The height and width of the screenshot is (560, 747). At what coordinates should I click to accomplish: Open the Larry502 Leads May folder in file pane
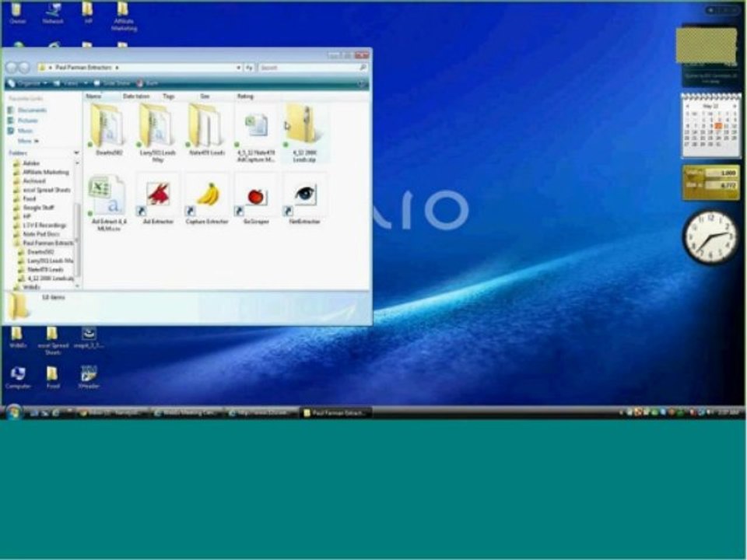pos(156,124)
